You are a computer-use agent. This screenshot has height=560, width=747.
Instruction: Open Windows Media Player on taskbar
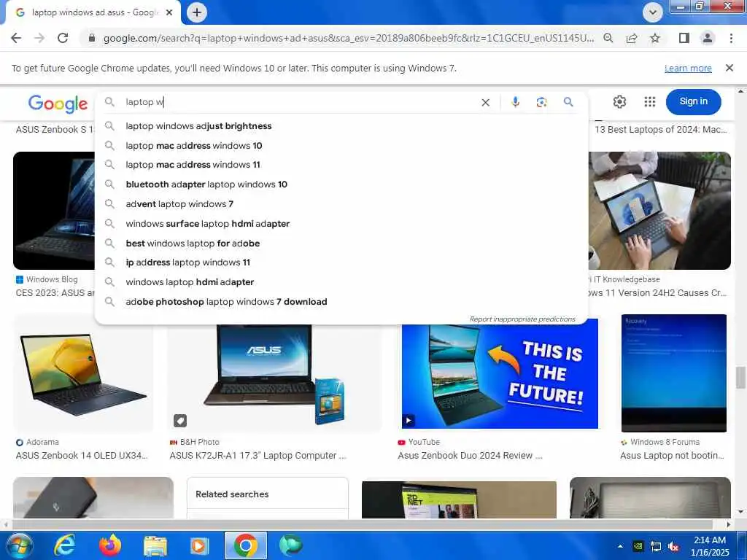pyautogui.click(x=200, y=545)
